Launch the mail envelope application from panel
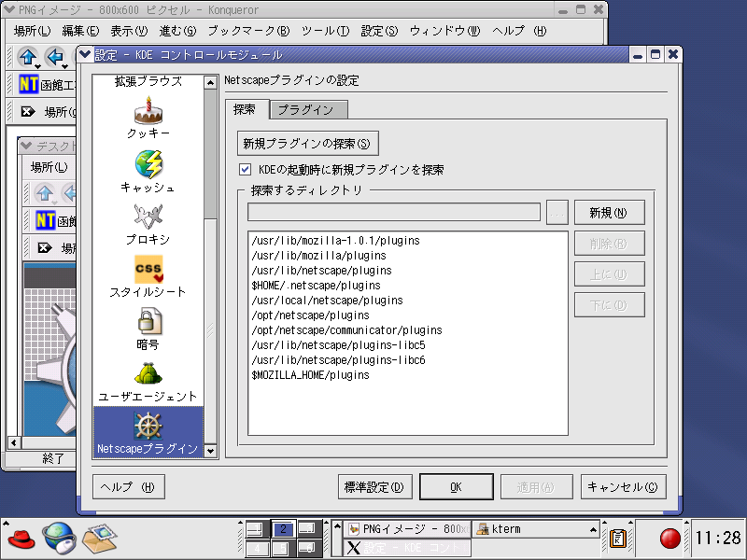Viewport: 747px width, 560px height. pyautogui.click(x=99, y=539)
